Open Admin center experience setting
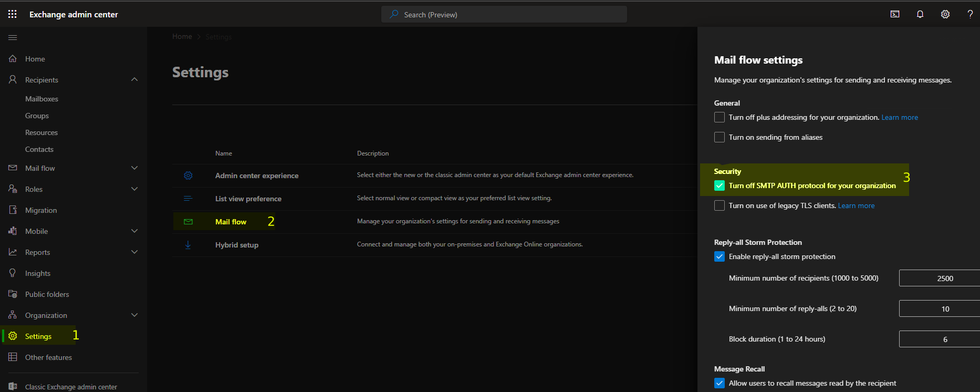The image size is (980, 392). tap(257, 176)
